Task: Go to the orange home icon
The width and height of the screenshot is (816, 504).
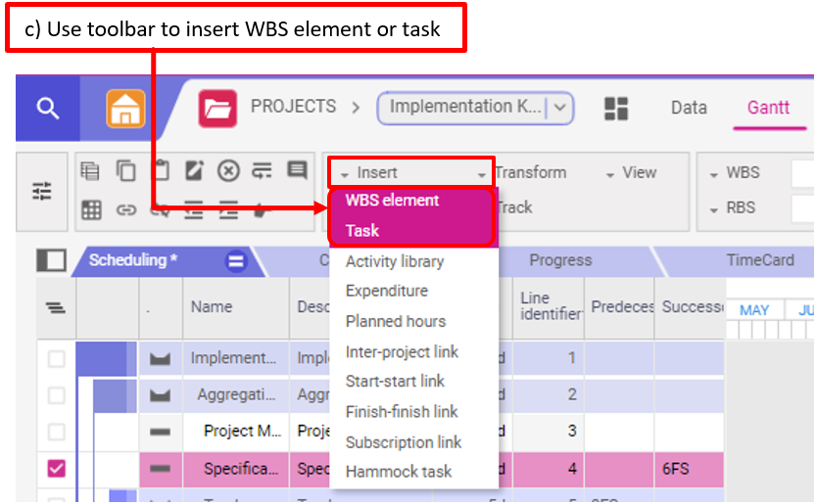Action: click(x=125, y=108)
